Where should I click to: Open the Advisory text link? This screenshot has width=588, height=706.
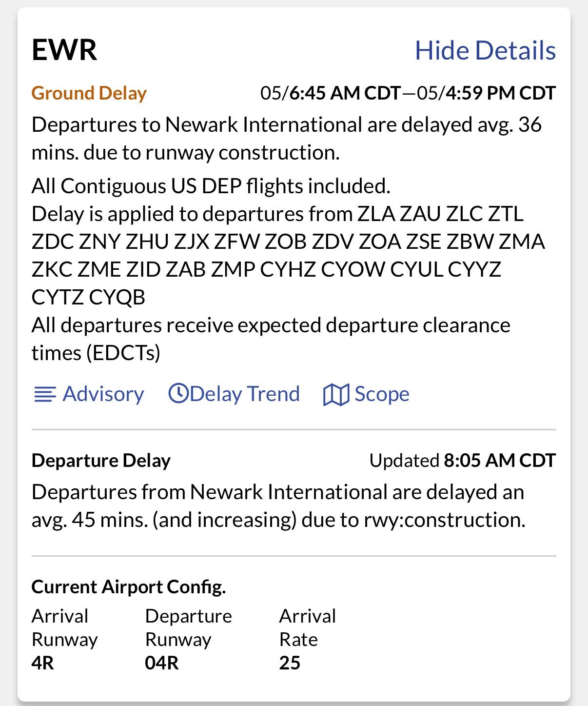[x=103, y=394]
